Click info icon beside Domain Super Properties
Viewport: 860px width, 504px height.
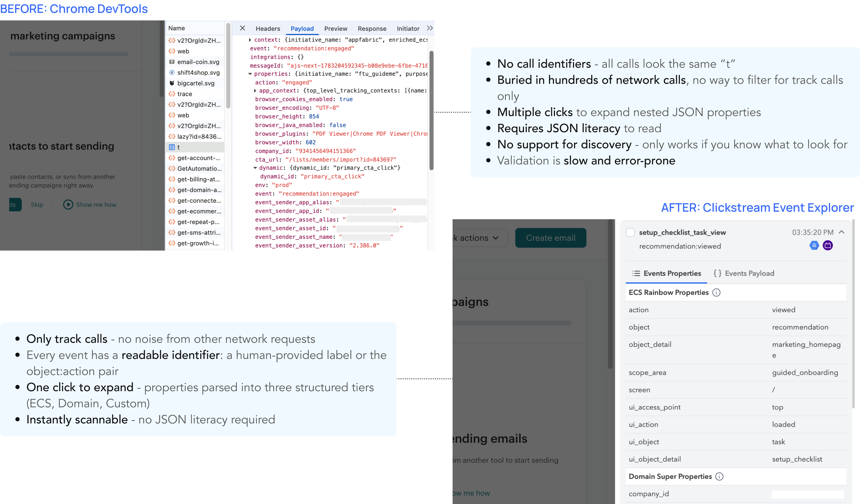pos(719,477)
